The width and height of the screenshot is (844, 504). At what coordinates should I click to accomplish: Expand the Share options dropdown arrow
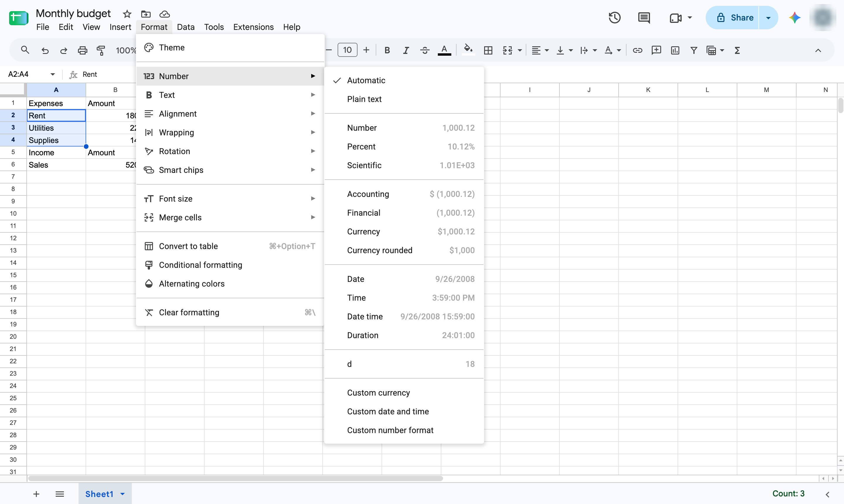point(768,18)
